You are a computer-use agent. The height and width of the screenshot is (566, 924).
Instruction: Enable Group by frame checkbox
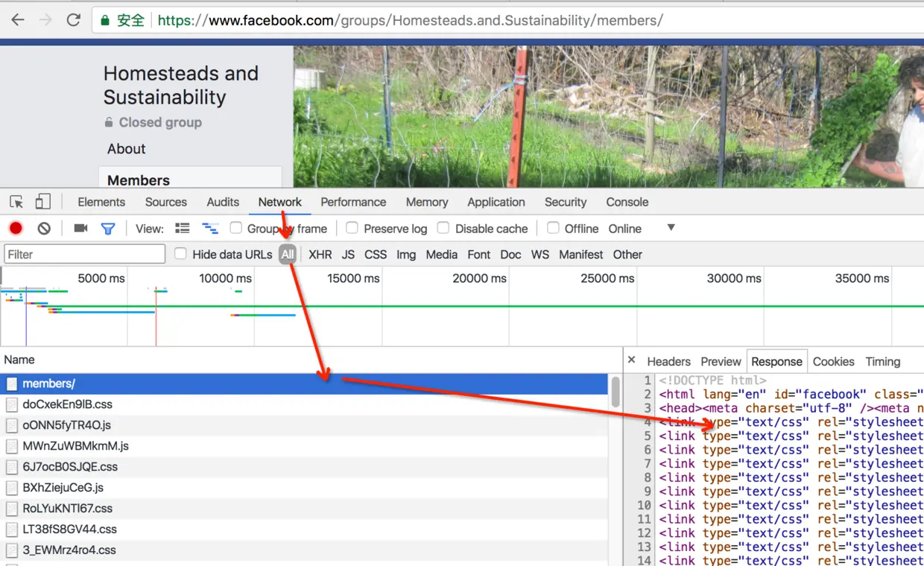pos(235,228)
